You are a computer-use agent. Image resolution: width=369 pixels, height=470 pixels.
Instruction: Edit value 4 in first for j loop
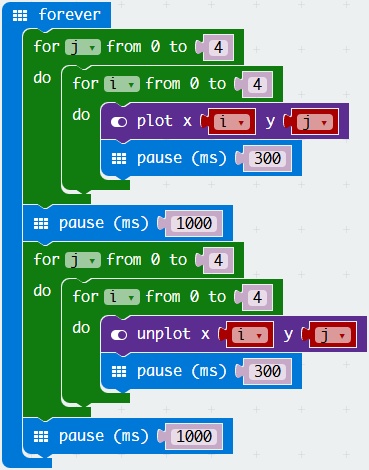coord(218,47)
